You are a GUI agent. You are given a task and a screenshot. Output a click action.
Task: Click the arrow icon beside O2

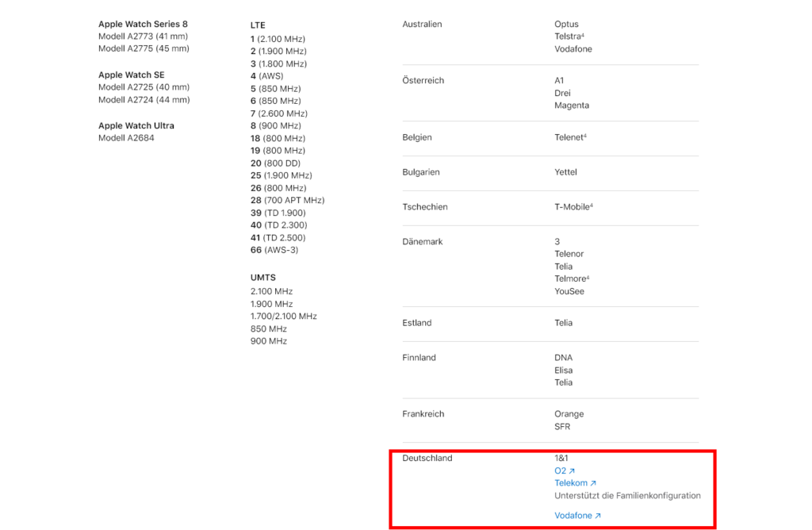pos(572,471)
